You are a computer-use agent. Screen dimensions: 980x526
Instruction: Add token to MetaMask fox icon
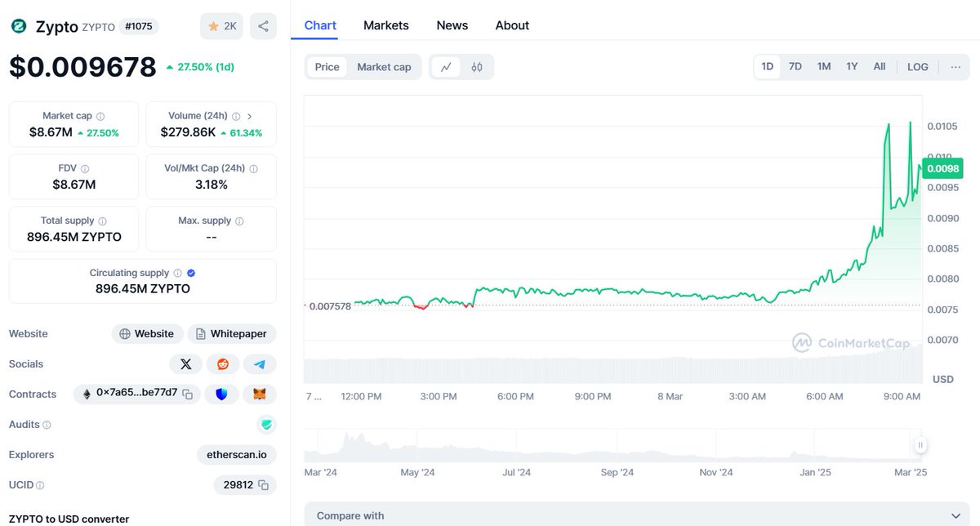point(260,394)
